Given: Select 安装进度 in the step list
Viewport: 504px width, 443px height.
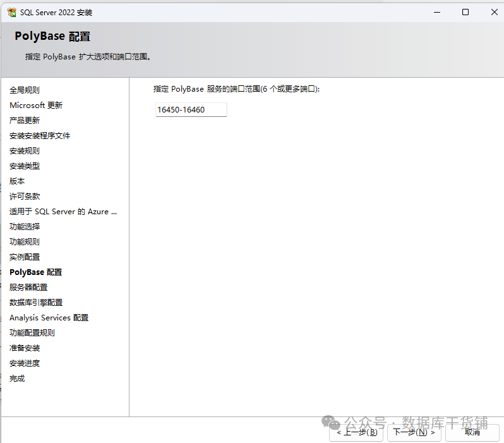Looking at the screenshot, I should point(25,363).
